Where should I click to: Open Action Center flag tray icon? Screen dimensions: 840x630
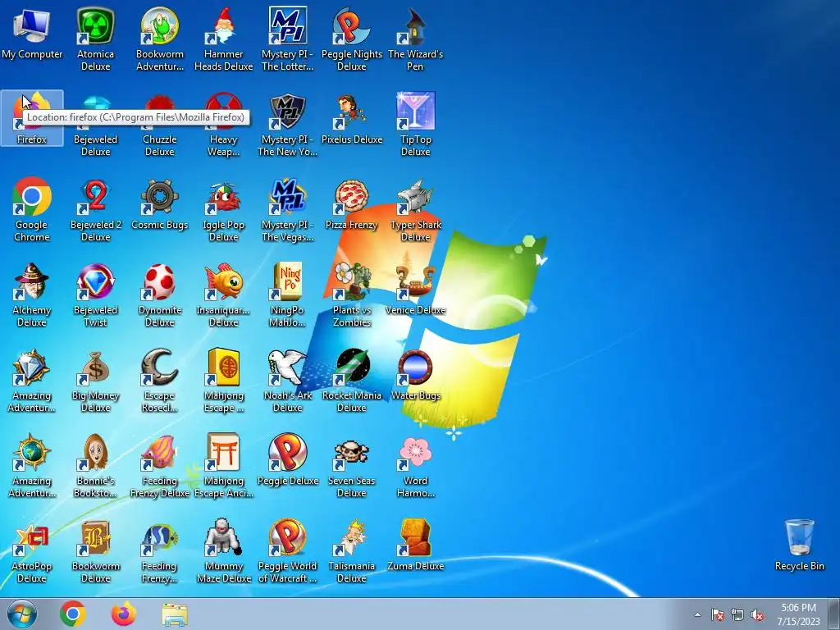718,614
